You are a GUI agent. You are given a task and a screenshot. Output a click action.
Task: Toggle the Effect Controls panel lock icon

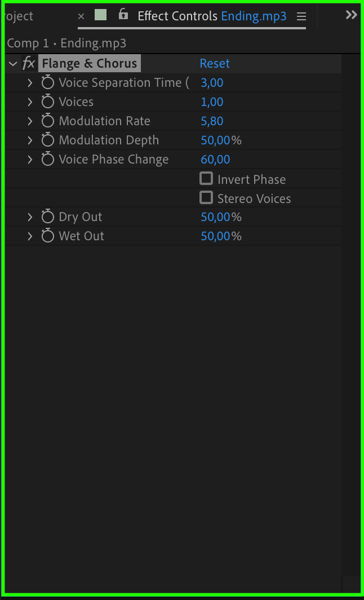click(123, 15)
